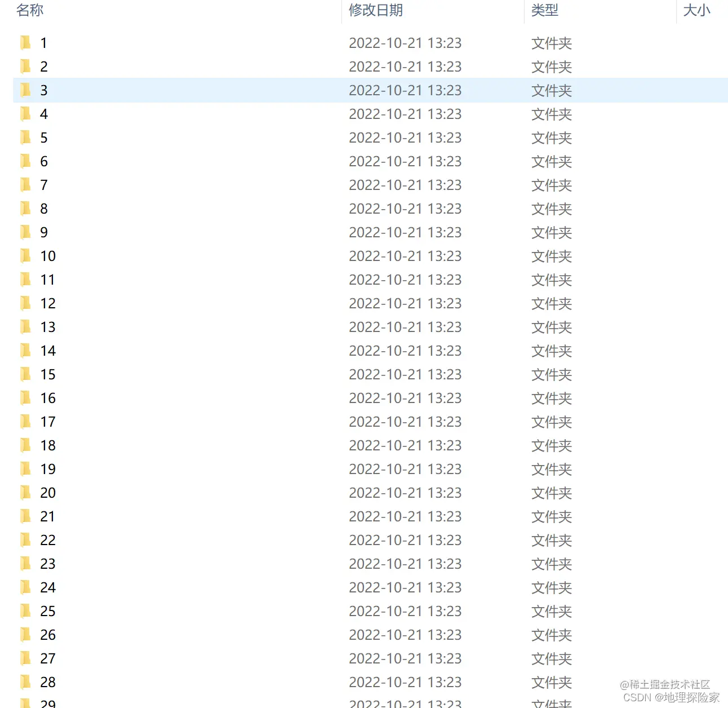The image size is (728, 708).
Task: Click the folder icon of folder 9
Action: 25,232
